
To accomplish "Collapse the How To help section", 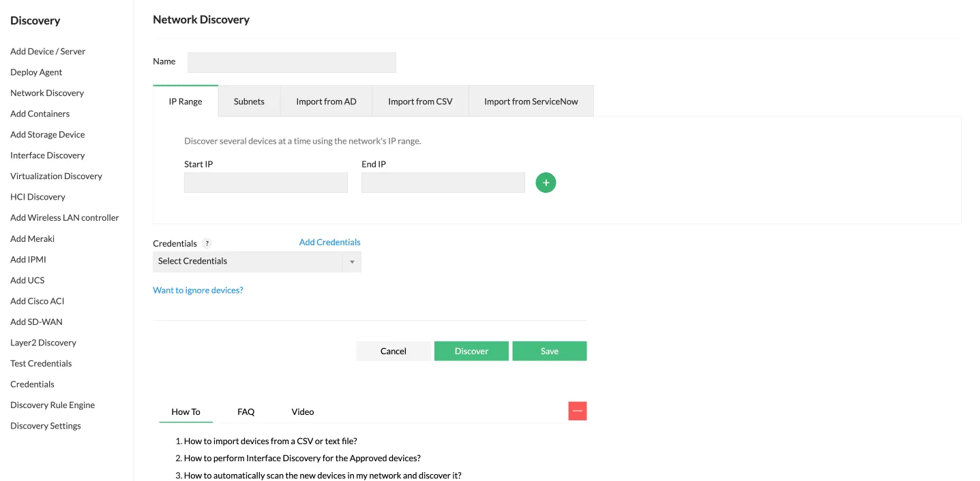I will (578, 411).
